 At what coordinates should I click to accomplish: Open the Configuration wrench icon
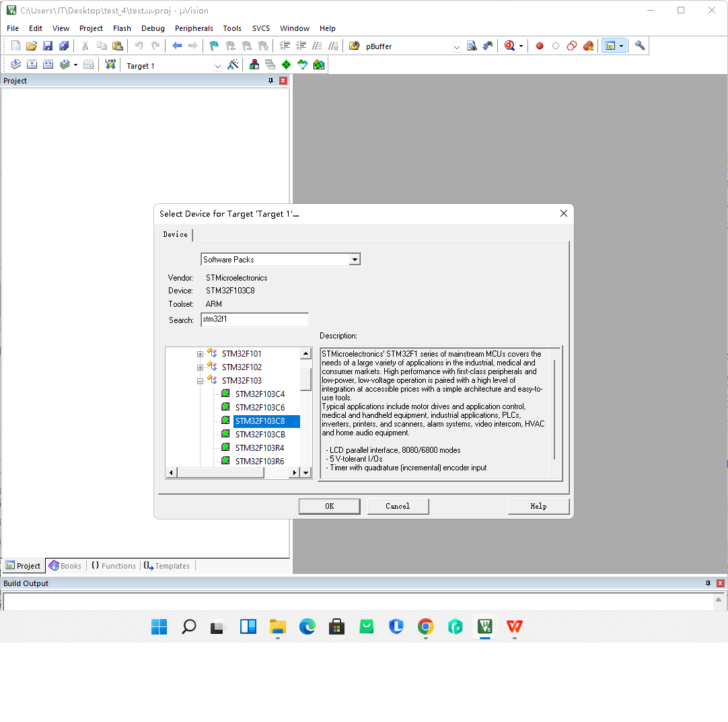(x=640, y=46)
